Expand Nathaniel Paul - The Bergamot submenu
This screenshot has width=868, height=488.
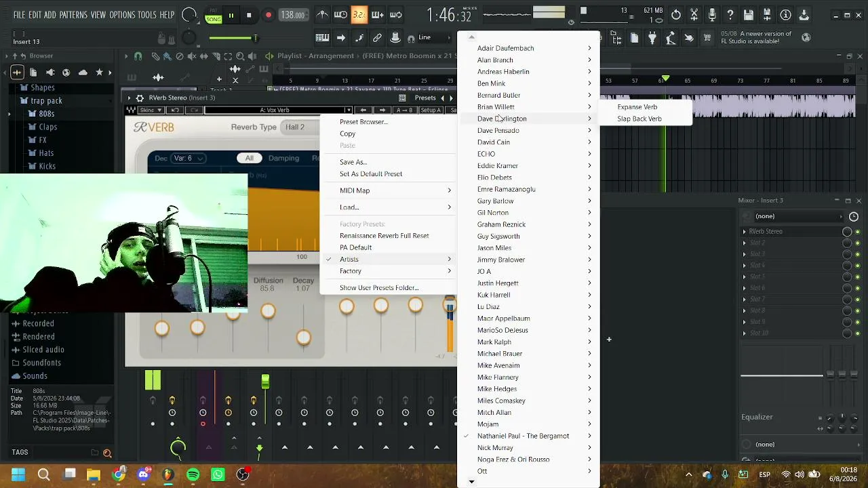[530, 436]
